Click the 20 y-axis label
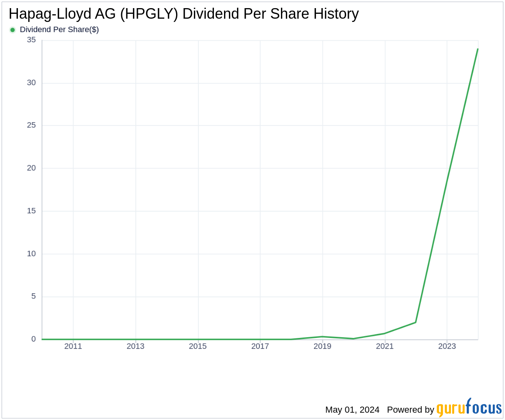This screenshot has height=420, width=505. [31, 168]
